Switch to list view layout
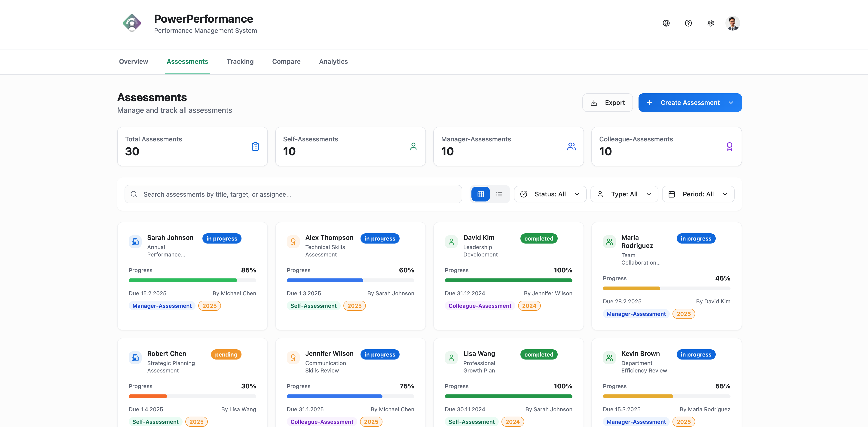Image resolution: width=868 pixels, height=427 pixels. [x=499, y=194]
